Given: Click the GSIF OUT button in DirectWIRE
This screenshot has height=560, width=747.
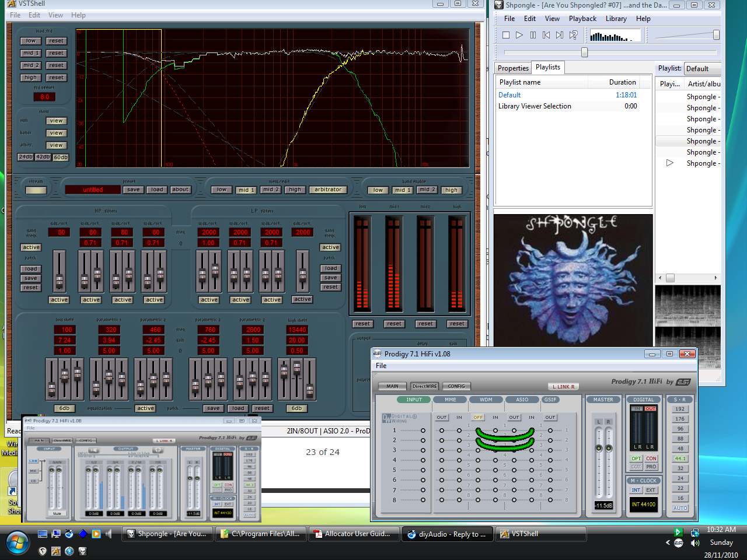Looking at the screenshot, I should pyautogui.click(x=550, y=417).
